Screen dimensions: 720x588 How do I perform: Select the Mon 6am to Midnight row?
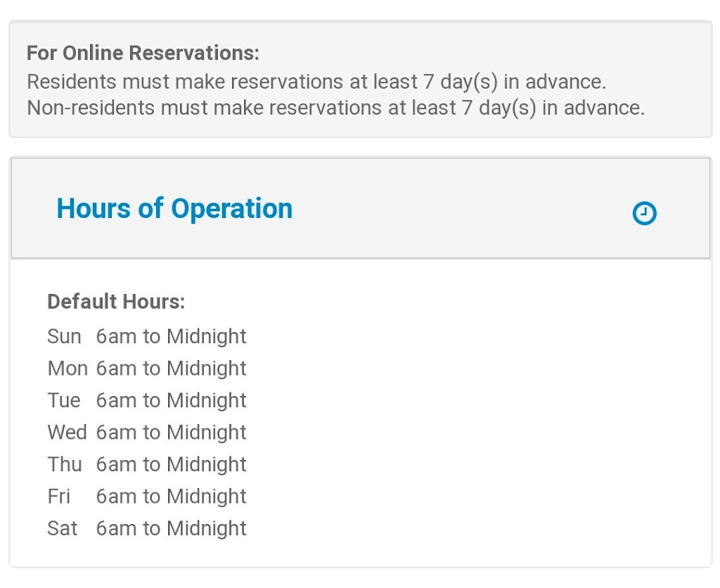(x=147, y=369)
